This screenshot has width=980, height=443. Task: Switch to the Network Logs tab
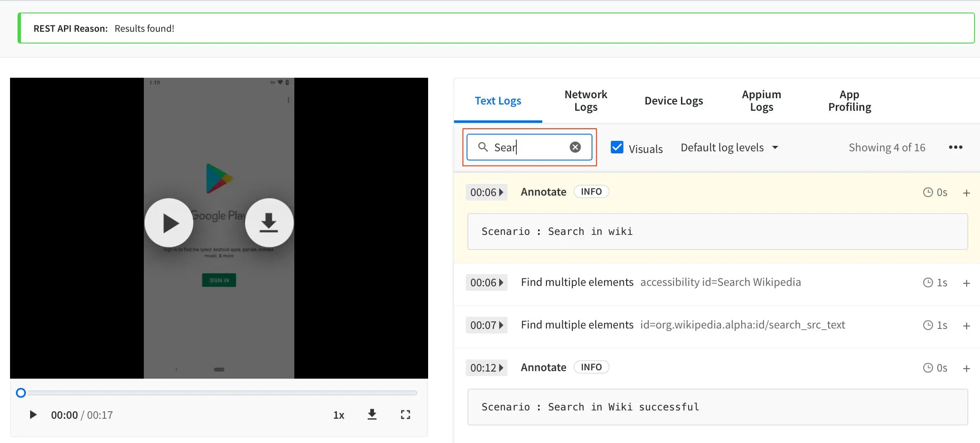coord(585,101)
